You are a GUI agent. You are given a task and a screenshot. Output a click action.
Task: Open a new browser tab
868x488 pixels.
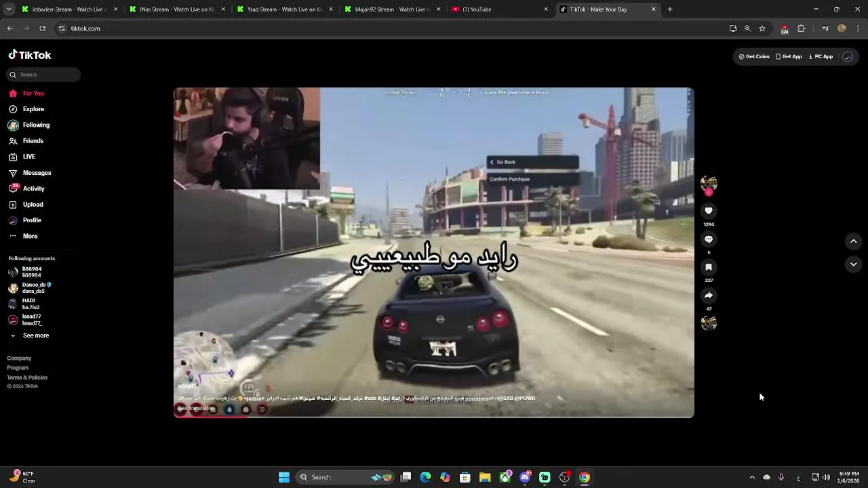click(x=670, y=9)
